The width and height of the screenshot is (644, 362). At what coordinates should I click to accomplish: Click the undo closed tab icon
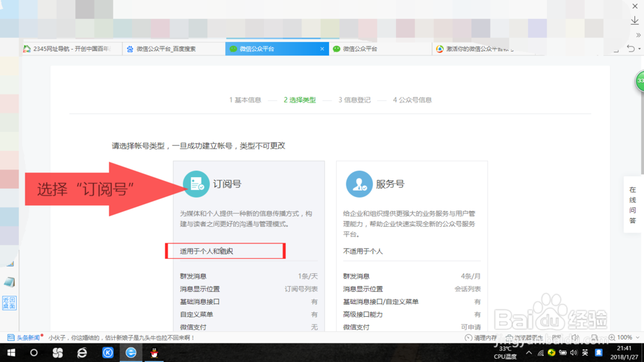click(x=631, y=49)
